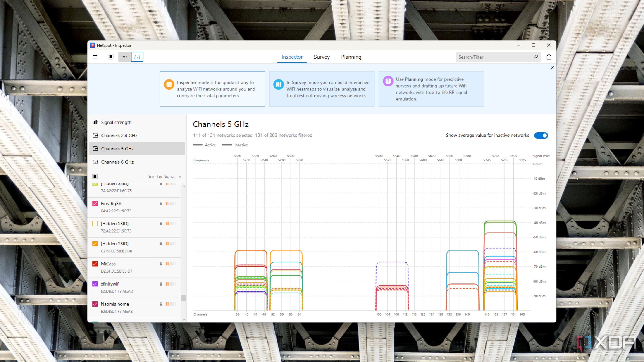Click the blue Survey mode icon
This screenshot has height=362, width=644.
pos(279,84)
